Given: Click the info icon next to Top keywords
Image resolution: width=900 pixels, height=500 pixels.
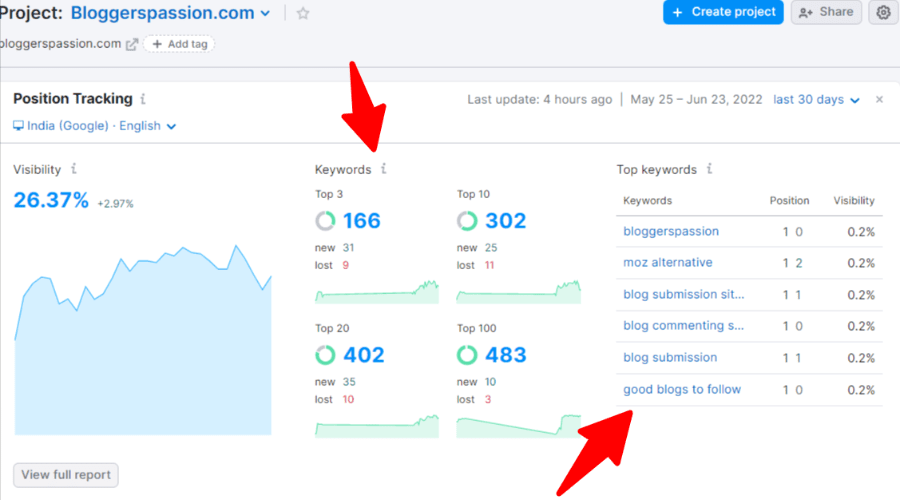Looking at the screenshot, I should (x=709, y=169).
